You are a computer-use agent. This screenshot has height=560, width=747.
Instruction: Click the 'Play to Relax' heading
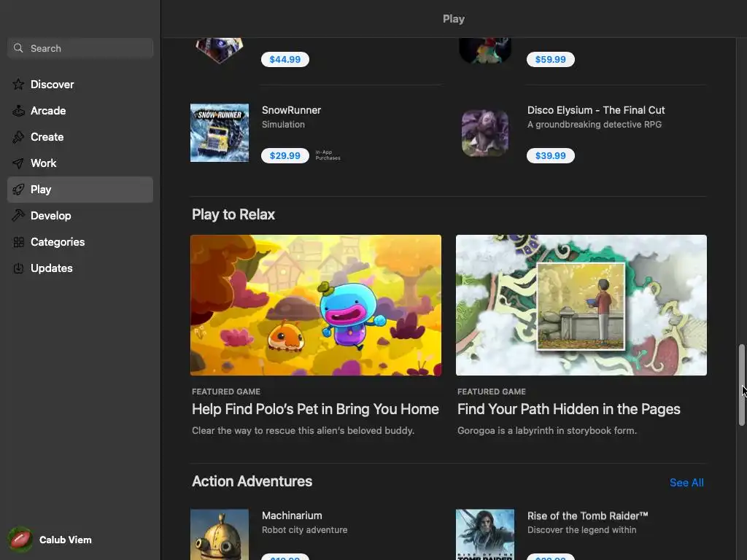233,214
